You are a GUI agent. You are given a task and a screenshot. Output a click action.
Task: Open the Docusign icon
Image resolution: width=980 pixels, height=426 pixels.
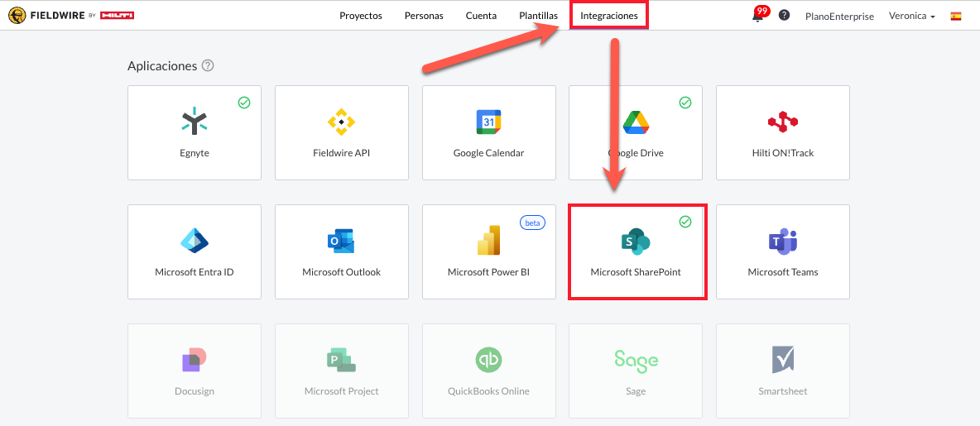[x=195, y=359]
